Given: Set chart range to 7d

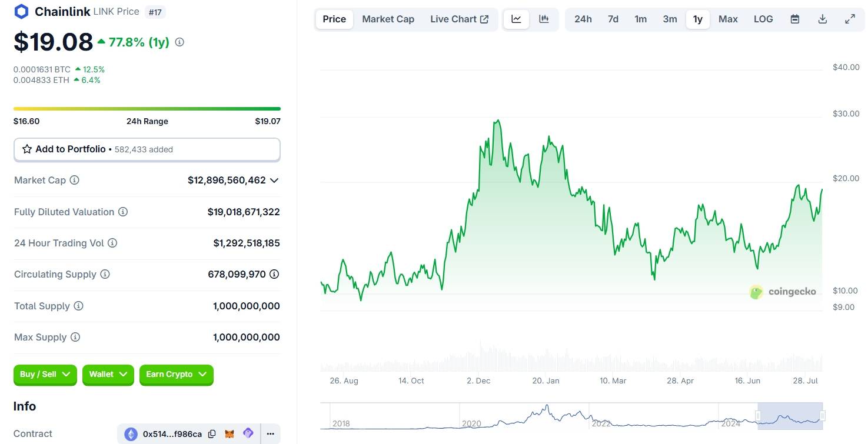Looking at the screenshot, I should pos(613,19).
